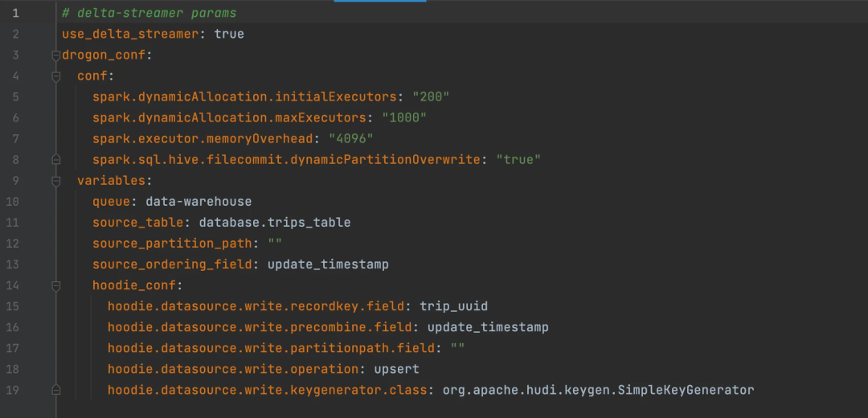Click the hoodie.datasource.write.partitionpath.field key
This screenshot has height=418, width=868.
click(x=272, y=348)
